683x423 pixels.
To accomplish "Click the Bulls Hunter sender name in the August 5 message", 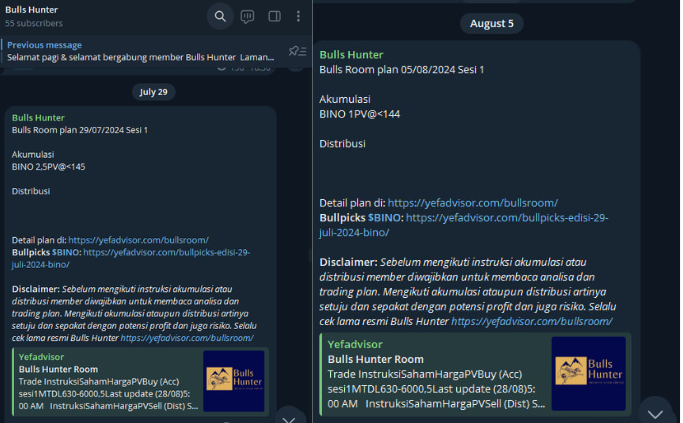I will pos(352,55).
